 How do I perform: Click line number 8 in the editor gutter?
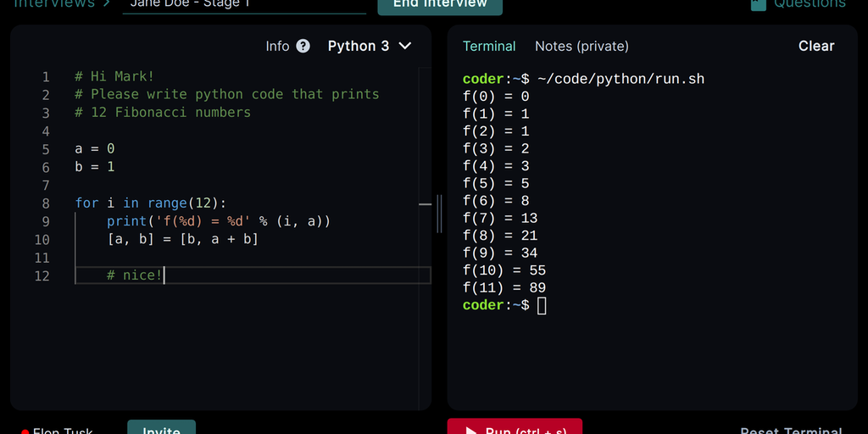click(x=45, y=203)
